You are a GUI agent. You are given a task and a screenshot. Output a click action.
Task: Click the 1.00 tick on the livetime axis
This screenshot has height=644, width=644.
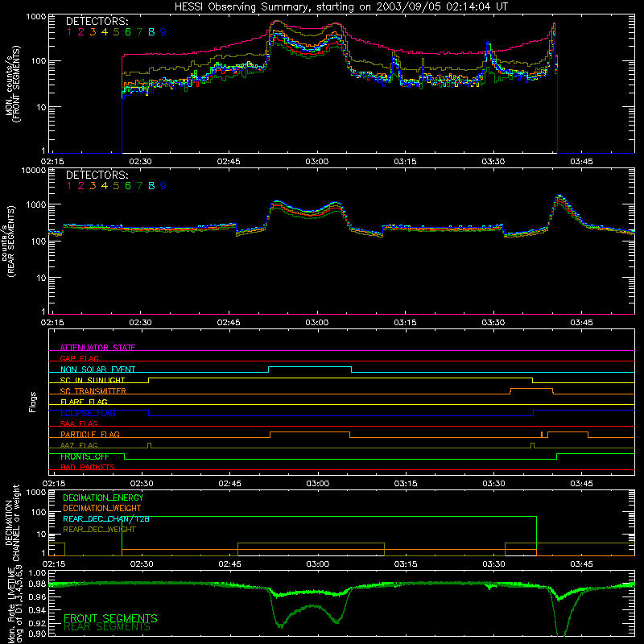coord(37,573)
